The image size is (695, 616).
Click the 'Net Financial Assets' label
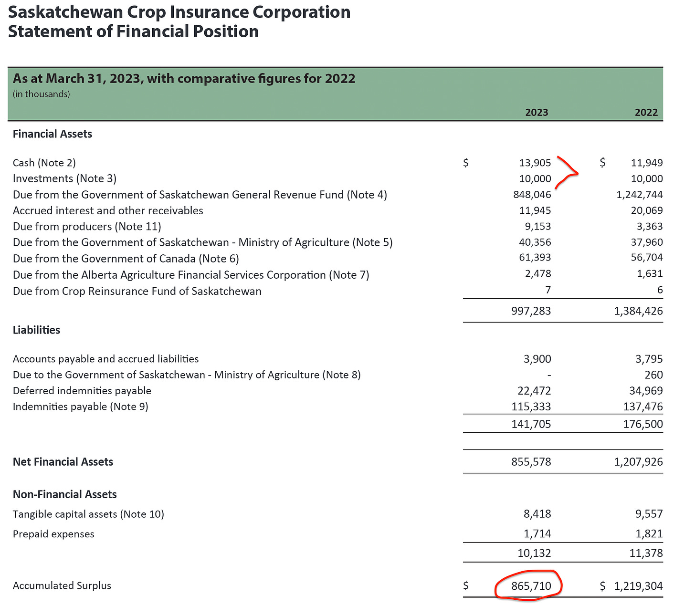tap(63, 462)
